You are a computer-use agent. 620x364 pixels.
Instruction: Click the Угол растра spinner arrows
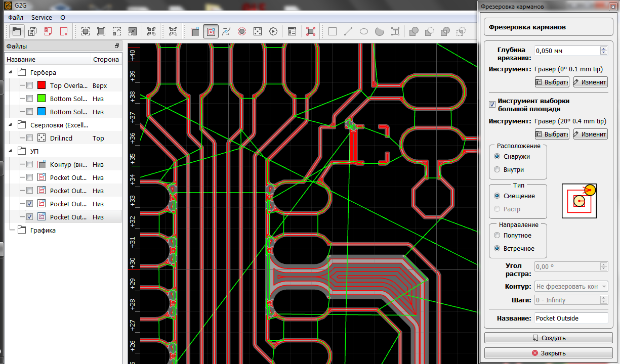click(603, 266)
